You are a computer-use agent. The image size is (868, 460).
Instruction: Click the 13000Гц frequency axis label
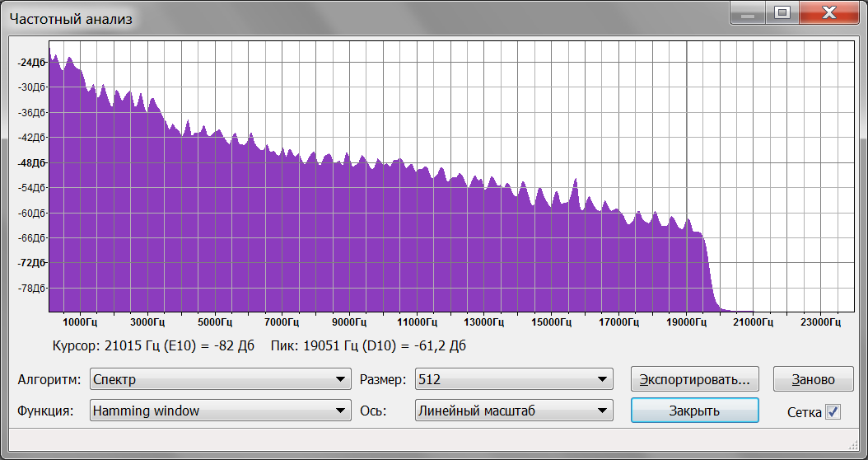483,322
